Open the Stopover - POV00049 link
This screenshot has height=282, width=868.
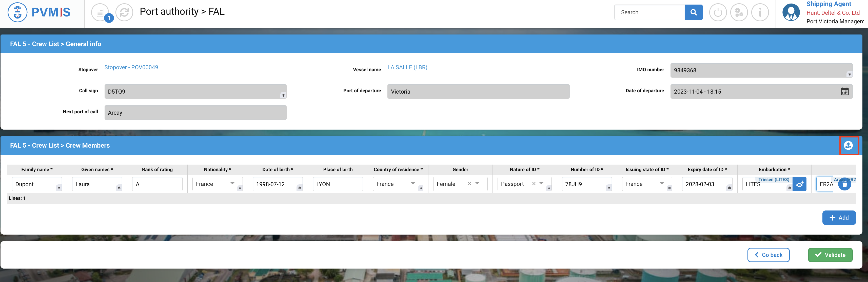[131, 67]
